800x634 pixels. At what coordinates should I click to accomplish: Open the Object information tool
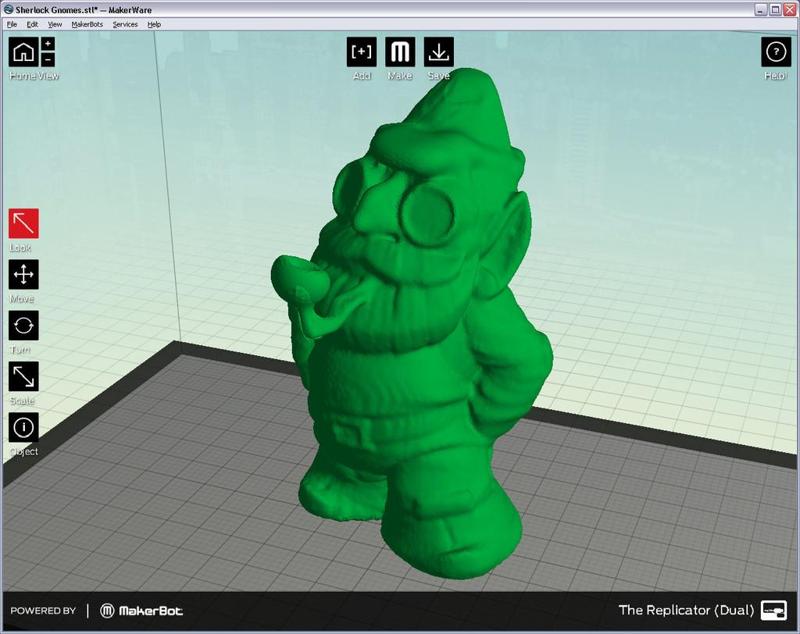[23, 427]
